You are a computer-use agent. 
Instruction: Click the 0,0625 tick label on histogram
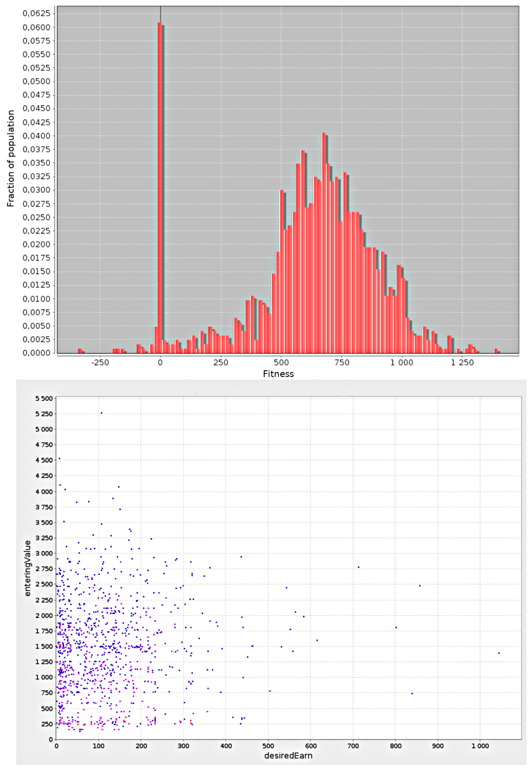tap(36, 14)
